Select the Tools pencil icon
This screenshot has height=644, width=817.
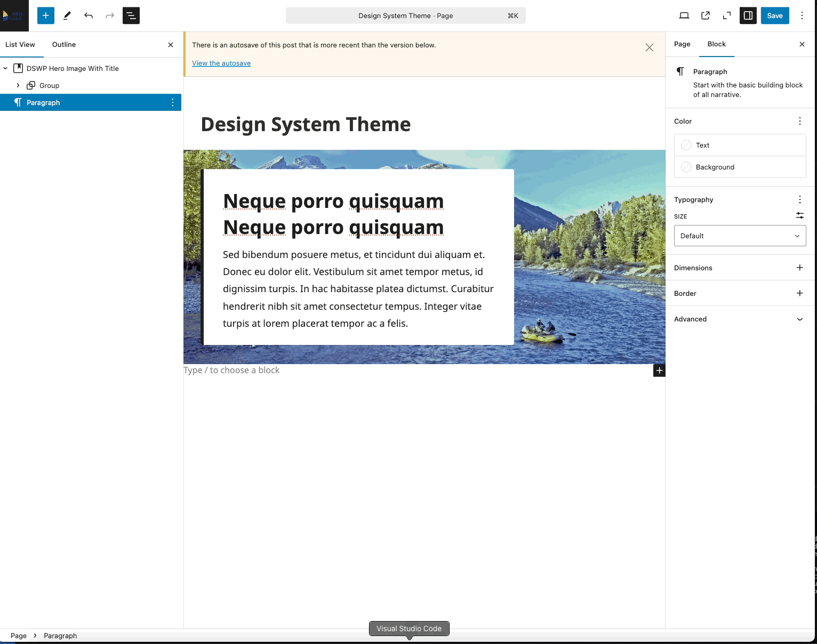(67, 15)
